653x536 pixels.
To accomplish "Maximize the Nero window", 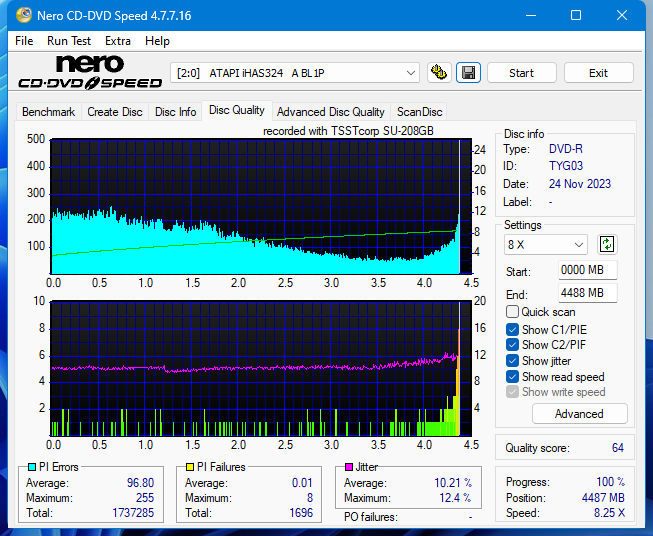I will point(576,15).
